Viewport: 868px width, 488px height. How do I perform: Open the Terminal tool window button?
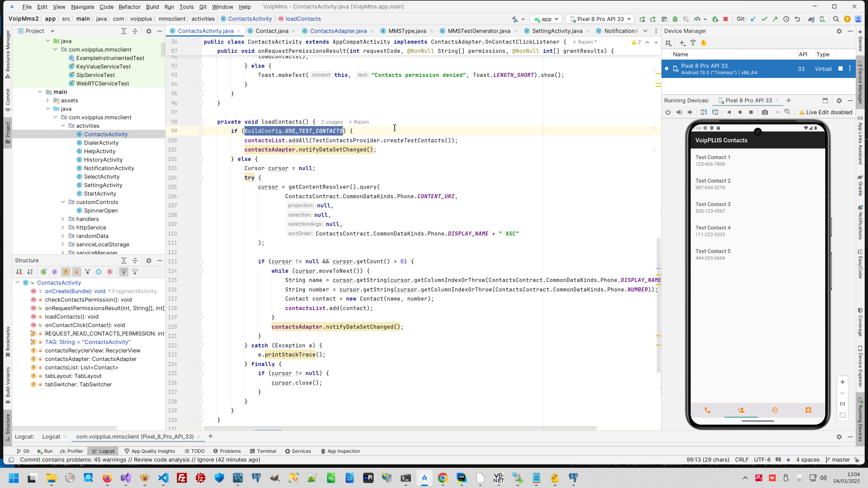[263, 451]
